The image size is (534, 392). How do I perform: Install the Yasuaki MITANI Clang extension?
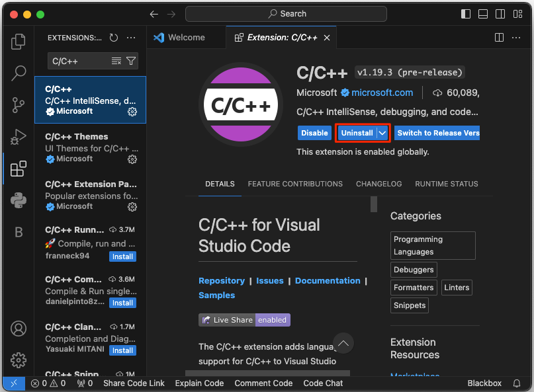[x=122, y=350]
